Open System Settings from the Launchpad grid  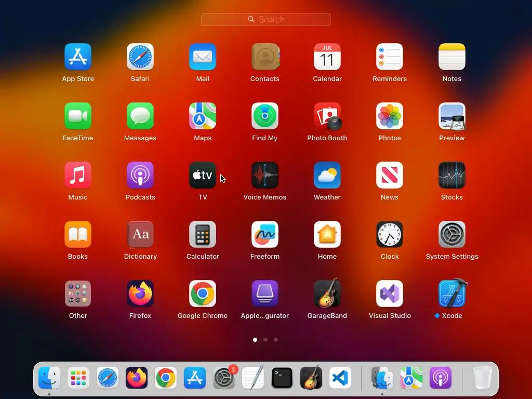point(452,234)
